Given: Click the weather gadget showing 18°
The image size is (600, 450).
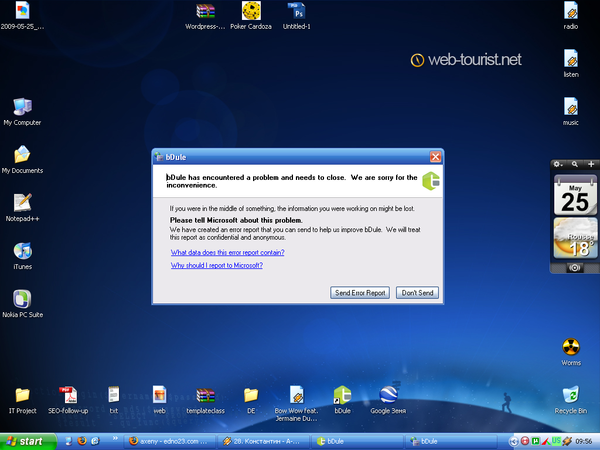Looking at the screenshot, I should 575,238.
